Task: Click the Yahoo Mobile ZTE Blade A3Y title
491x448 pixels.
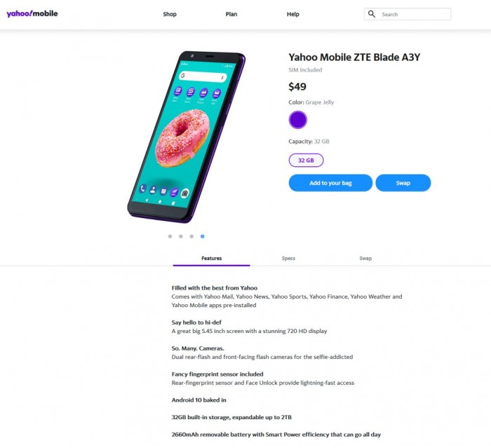Action: pos(354,57)
